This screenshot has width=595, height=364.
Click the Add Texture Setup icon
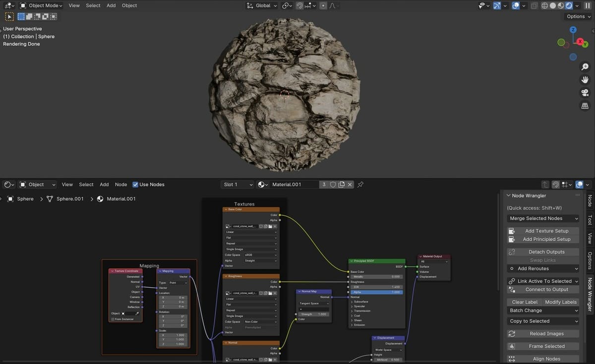[x=512, y=231]
